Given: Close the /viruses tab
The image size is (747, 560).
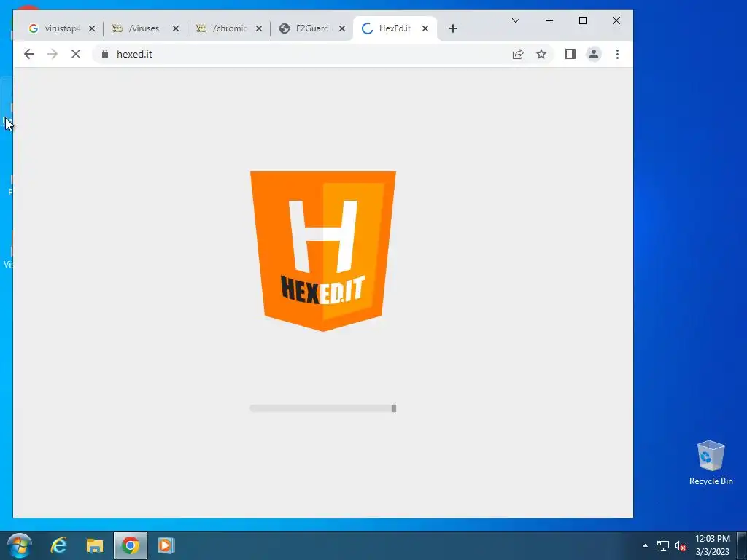Looking at the screenshot, I should (175, 28).
